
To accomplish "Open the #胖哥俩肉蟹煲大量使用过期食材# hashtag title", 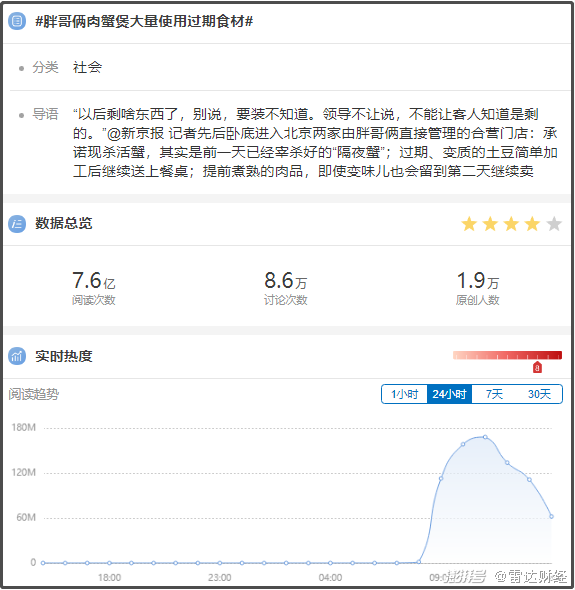I will click(x=144, y=21).
